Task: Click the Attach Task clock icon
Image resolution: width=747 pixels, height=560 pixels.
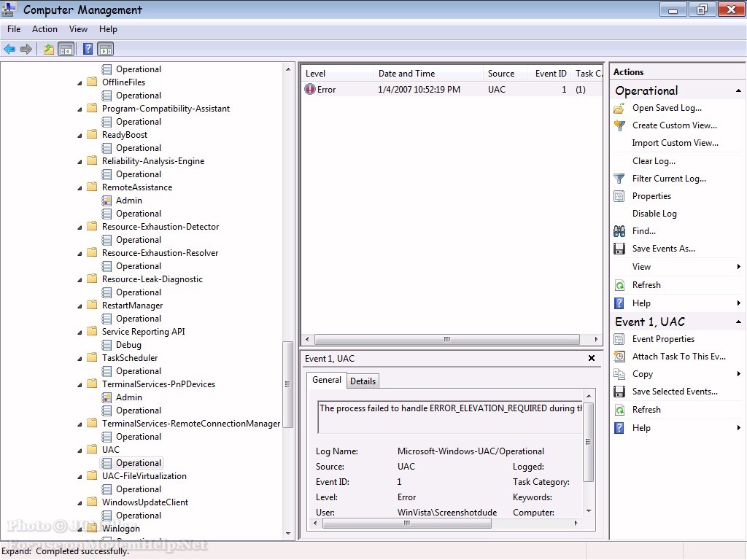Action: click(619, 357)
